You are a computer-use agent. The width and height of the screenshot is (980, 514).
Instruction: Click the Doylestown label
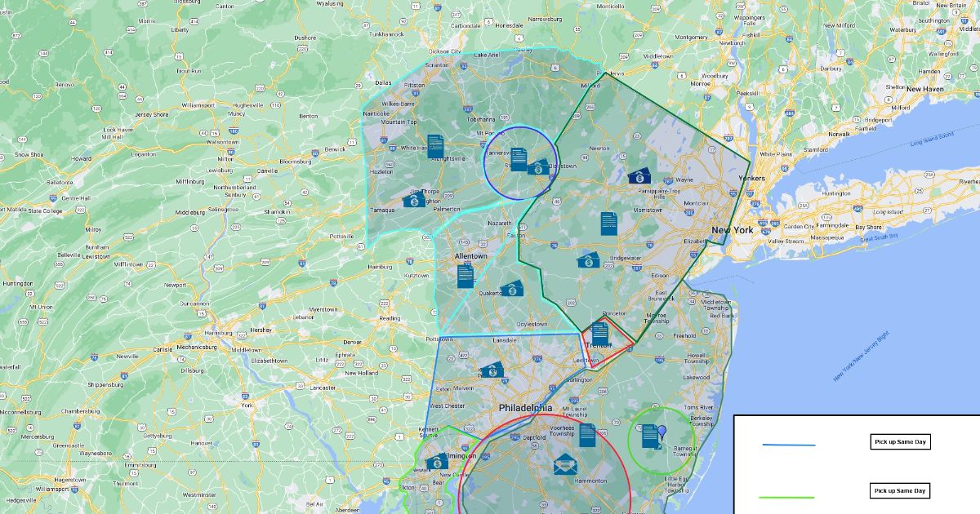point(532,324)
